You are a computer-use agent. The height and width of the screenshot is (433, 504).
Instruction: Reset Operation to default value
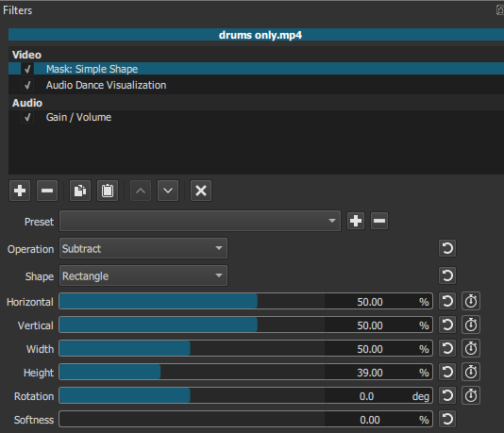click(447, 248)
